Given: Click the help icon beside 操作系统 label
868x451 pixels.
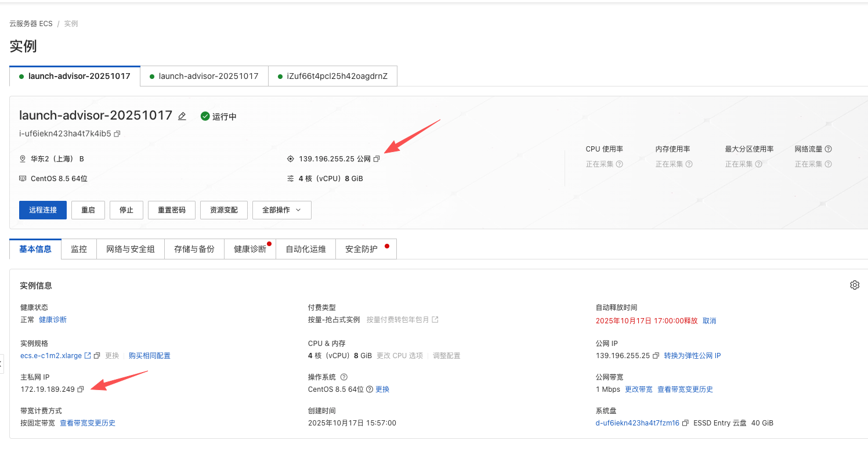Looking at the screenshot, I should click(343, 377).
